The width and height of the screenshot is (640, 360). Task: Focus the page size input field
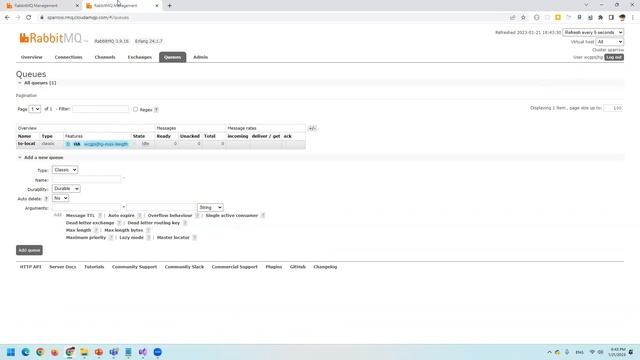613,108
